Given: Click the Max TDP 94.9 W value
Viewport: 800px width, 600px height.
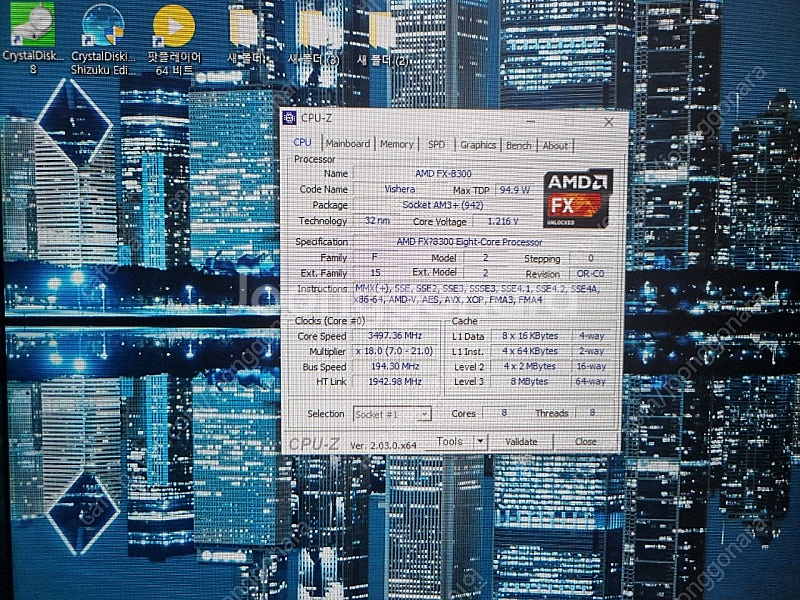Looking at the screenshot, I should point(515,190).
